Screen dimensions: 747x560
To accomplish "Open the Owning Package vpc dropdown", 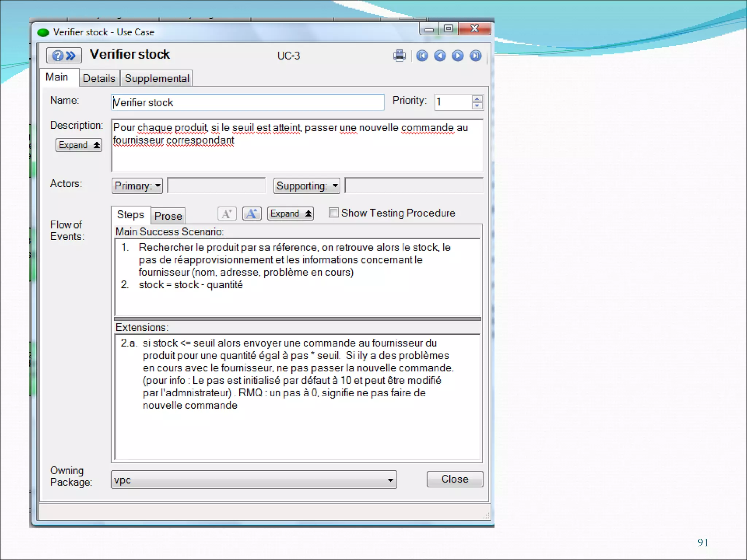I will point(390,480).
